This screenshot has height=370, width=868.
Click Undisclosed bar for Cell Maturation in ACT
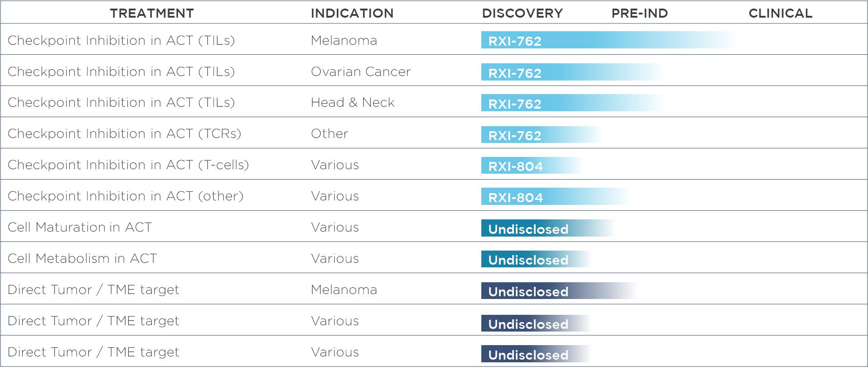pos(534,228)
